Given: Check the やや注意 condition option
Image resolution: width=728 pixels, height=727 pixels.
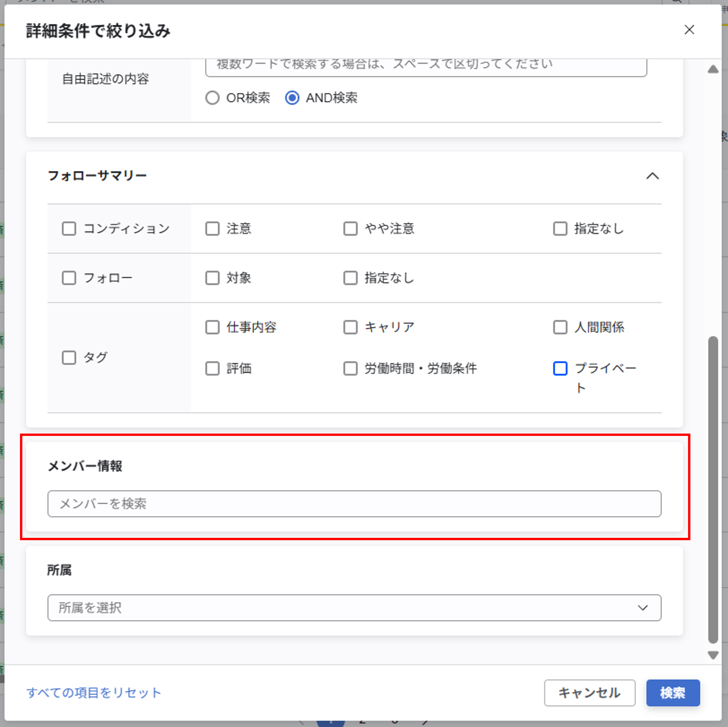Looking at the screenshot, I should tap(350, 228).
